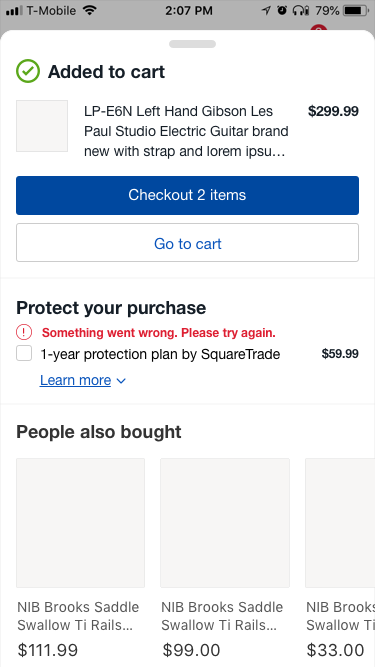
Task: Tap the LP-E6N Gibson Les Paul item title
Action: (x=186, y=131)
